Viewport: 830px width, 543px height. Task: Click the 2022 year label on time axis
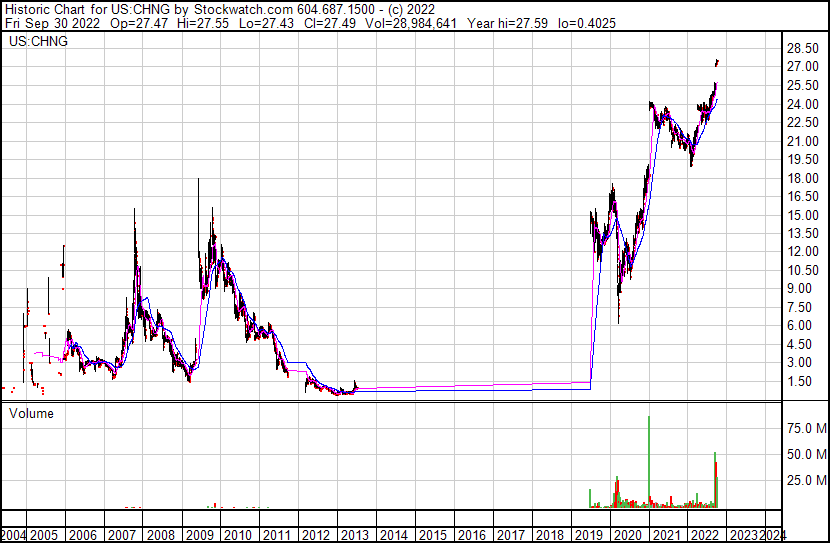tap(705, 535)
